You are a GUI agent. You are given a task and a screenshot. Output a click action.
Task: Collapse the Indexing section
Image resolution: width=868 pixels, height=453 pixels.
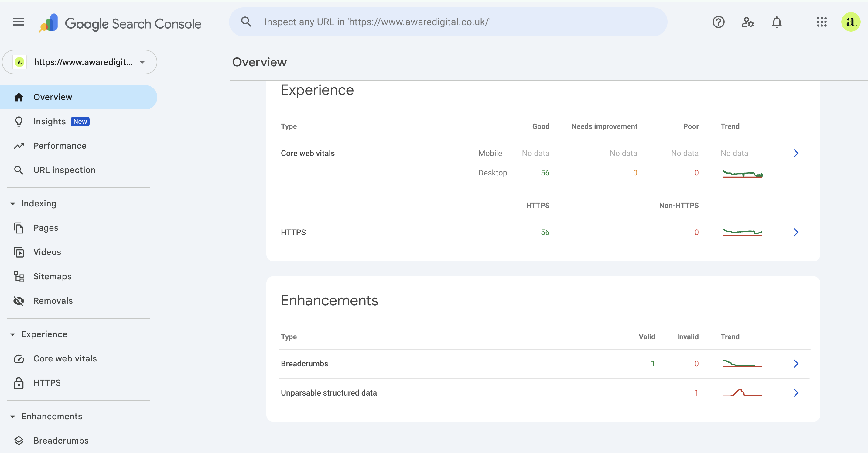coord(13,204)
